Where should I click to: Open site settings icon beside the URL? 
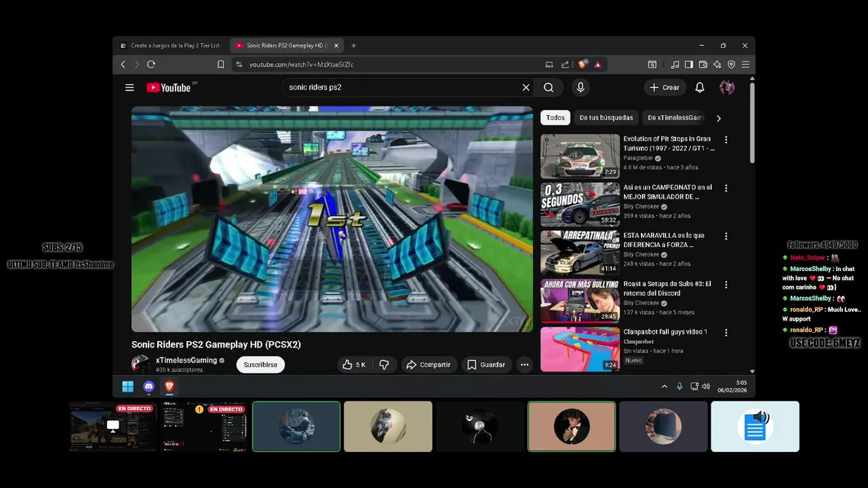point(239,64)
